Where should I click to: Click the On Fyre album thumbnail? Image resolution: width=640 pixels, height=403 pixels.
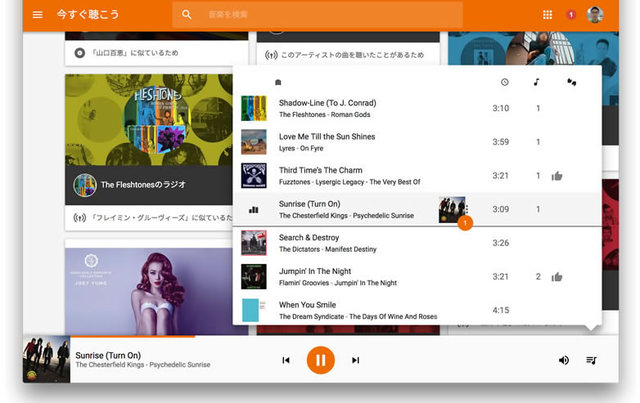[x=253, y=142]
